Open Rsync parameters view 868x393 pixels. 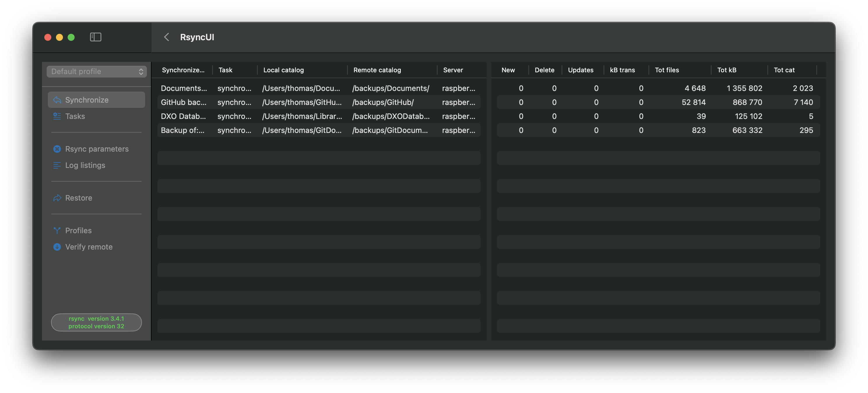tap(96, 149)
